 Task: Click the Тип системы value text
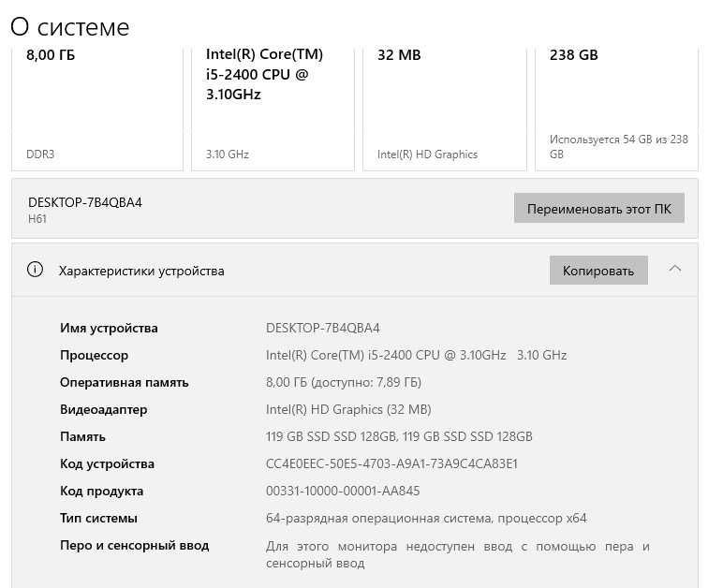click(x=426, y=519)
